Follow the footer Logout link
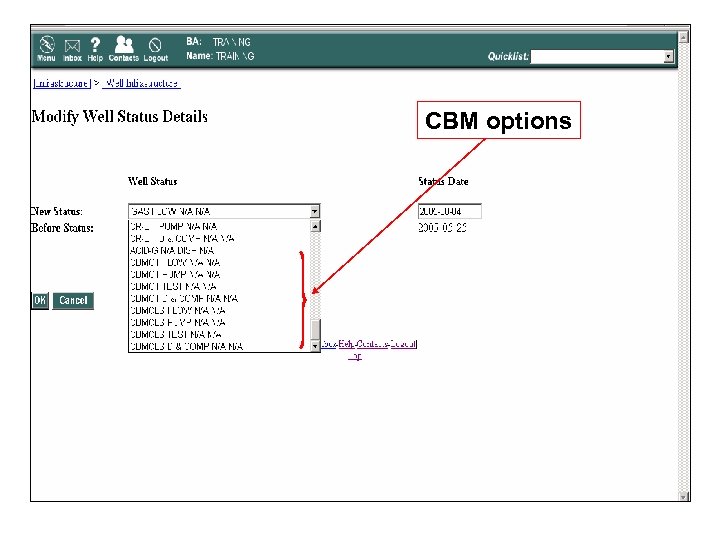The height and width of the screenshot is (540, 720). 404,344
